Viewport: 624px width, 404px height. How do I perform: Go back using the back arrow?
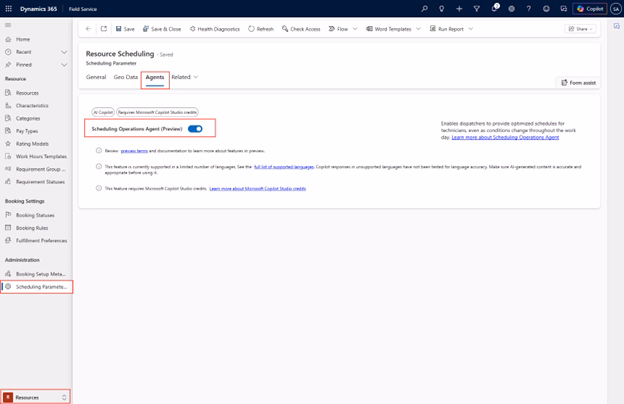click(88, 29)
